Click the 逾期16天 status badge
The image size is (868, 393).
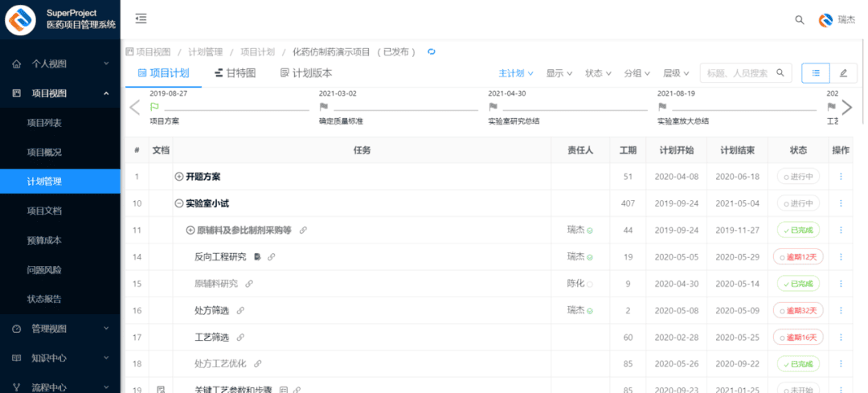pos(798,337)
